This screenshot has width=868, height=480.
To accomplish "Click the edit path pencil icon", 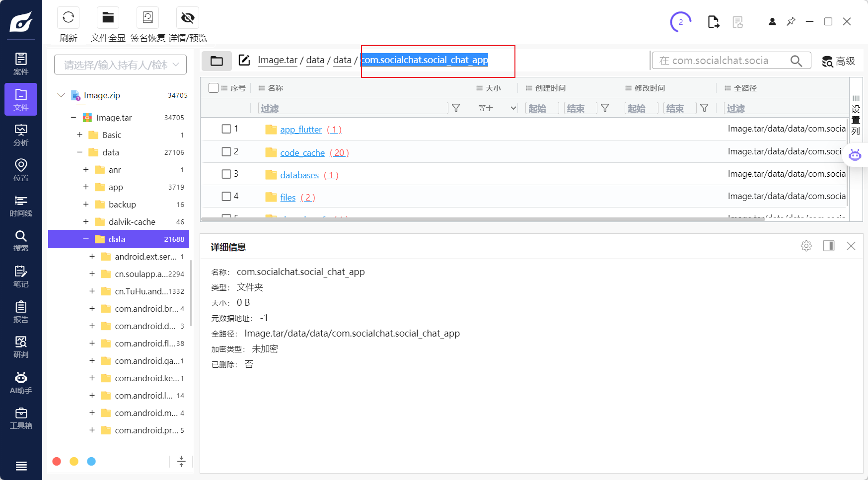I will [244, 60].
